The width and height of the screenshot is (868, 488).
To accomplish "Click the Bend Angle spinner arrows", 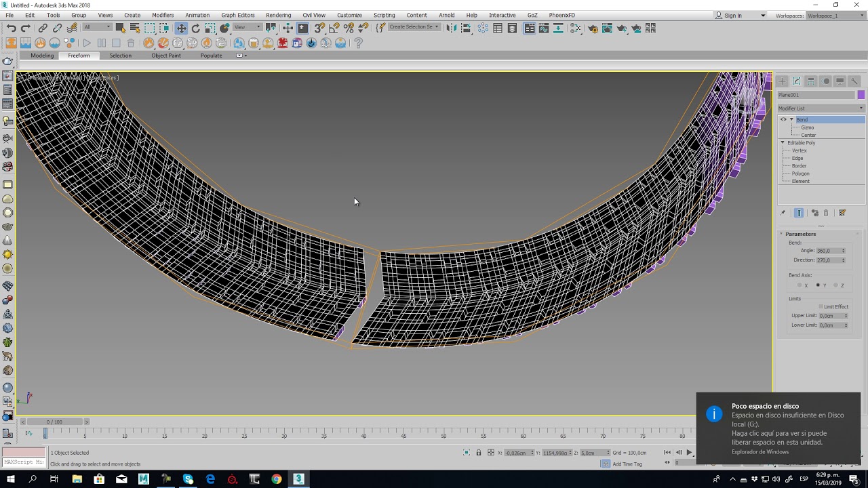I will click(844, 251).
